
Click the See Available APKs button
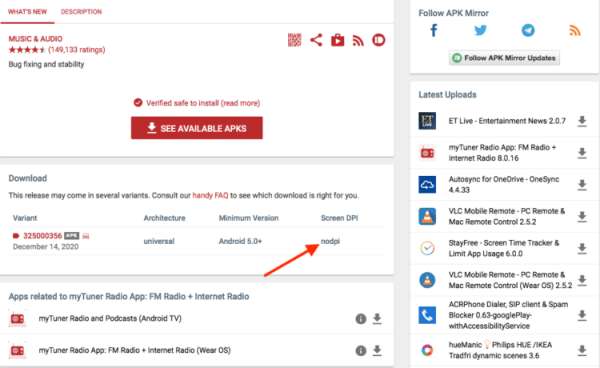click(x=197, y=128)
